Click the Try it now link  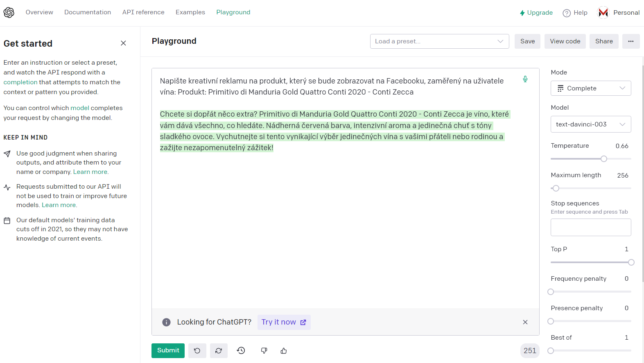[284, 322]
